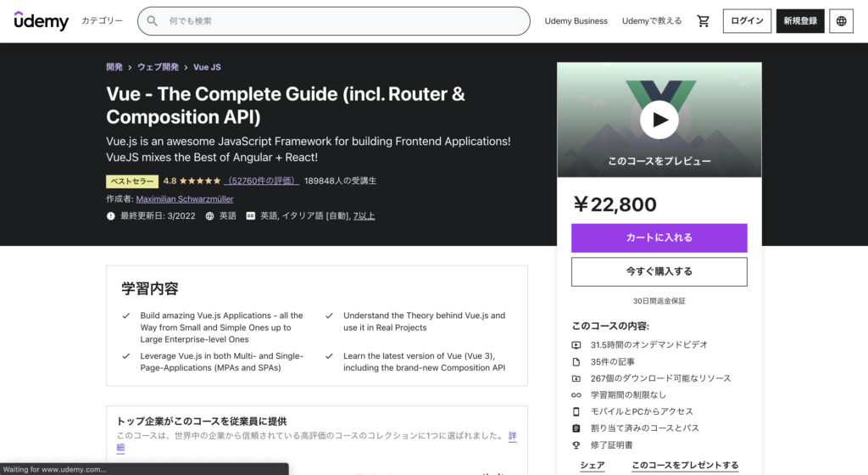Viewport: 868px width, 475px height.
Task: Open the language globe selector
Action: click(x=841, y=21)
